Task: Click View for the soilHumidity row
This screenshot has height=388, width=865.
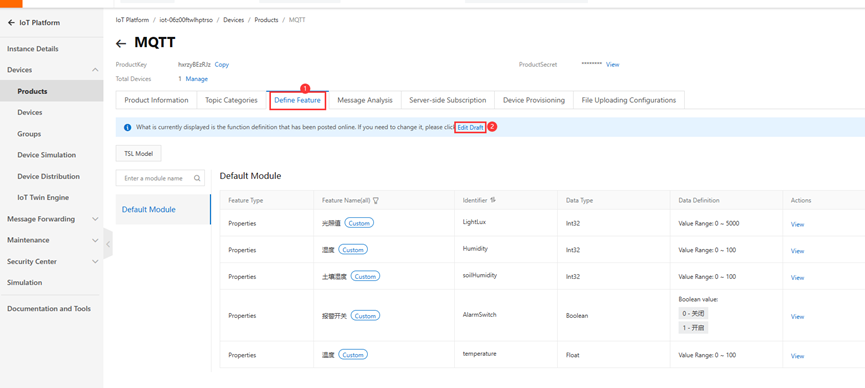Action: pos(797,278)
